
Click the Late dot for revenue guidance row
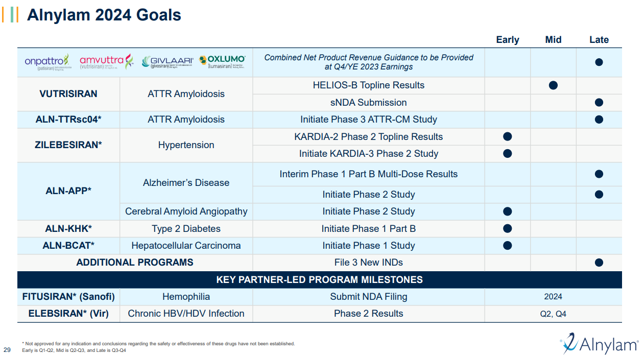pos(599,62)
